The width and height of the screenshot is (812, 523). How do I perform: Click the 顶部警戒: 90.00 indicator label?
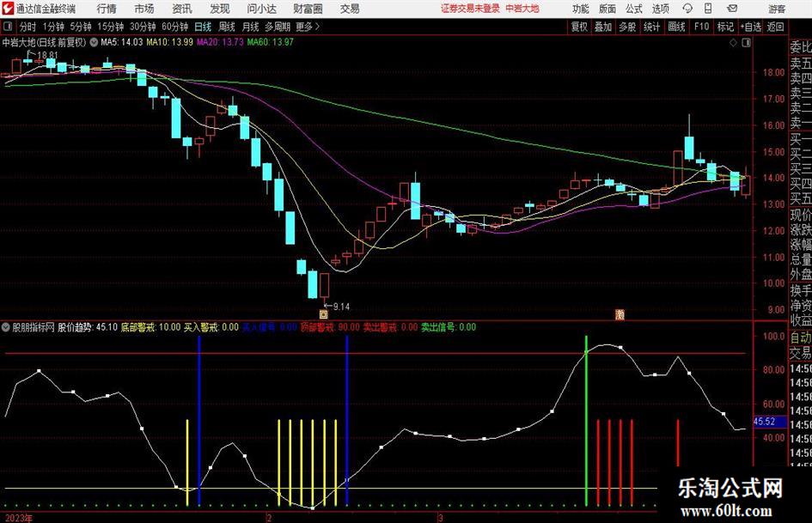click(x=330, y=327)
